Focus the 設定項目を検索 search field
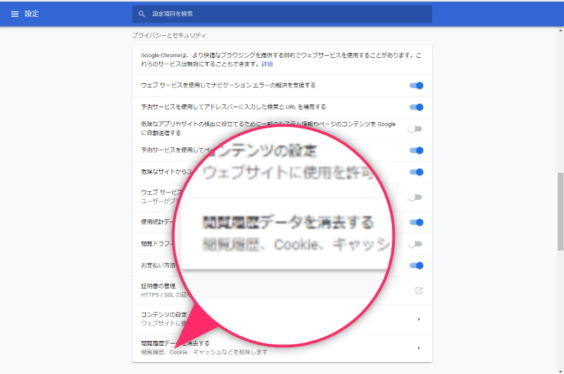The image size is (564, 374). [282, 14]
